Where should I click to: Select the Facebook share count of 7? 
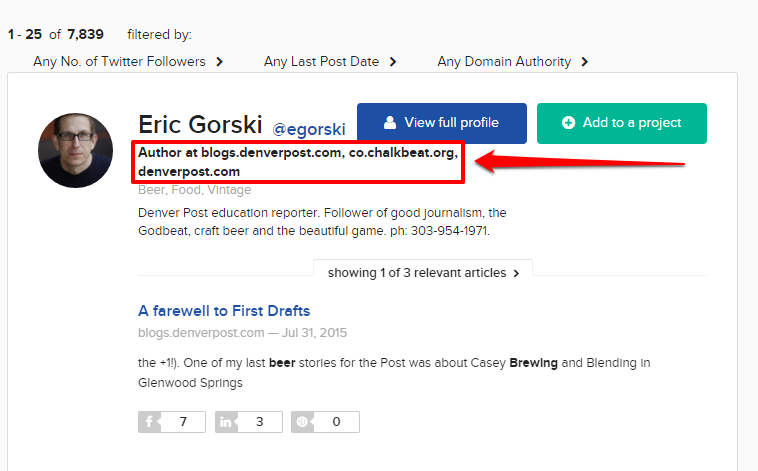[x=183, y=422]
